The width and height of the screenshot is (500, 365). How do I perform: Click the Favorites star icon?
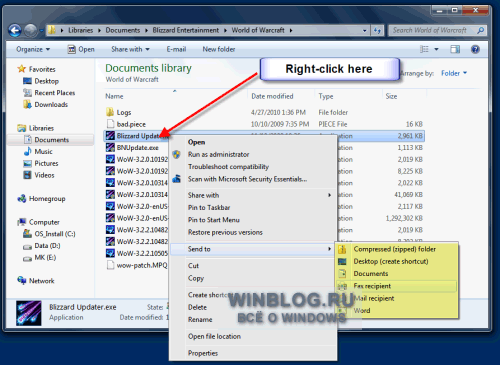(x=22, y=69)
